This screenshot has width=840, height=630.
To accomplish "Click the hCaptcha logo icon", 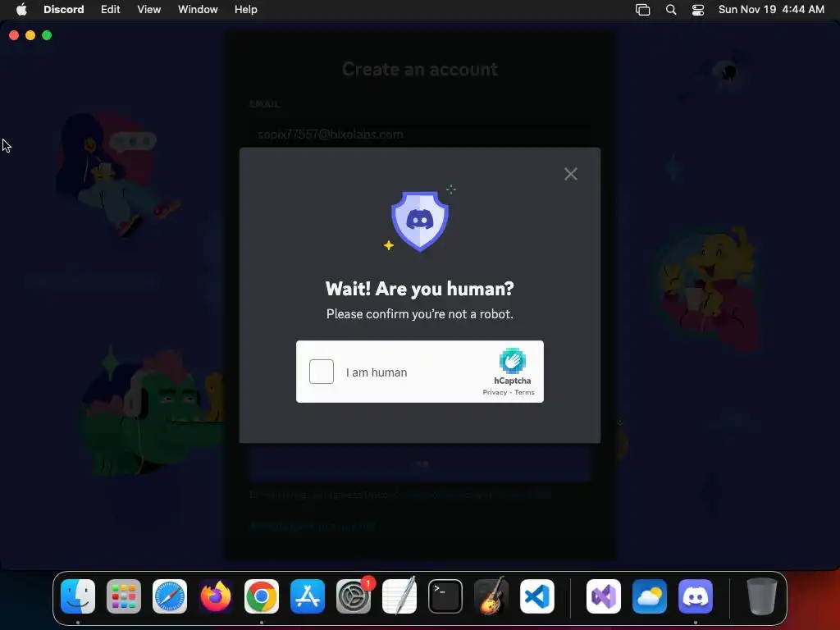I will point(512,361).
